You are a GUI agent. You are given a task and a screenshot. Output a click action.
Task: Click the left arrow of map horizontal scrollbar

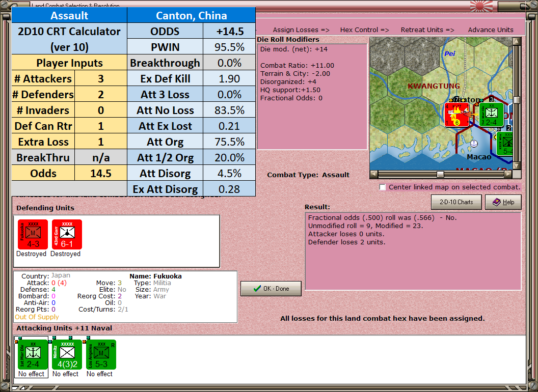(x=374, y=174)
